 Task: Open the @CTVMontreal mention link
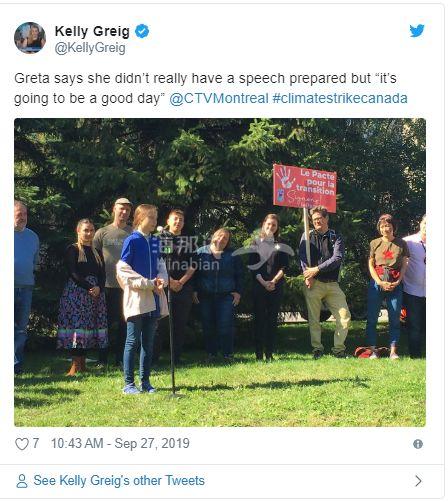(x=219, y=98)
